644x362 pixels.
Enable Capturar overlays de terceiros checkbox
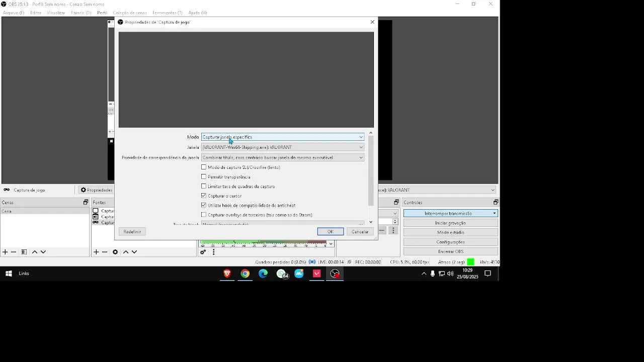[x=204, y=215]
